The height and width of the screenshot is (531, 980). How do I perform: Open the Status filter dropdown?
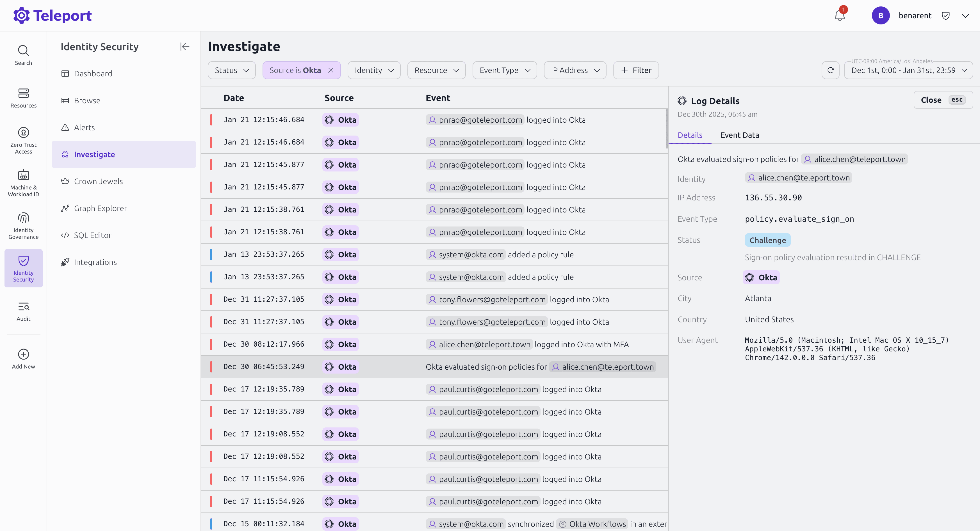click(231, 70)
